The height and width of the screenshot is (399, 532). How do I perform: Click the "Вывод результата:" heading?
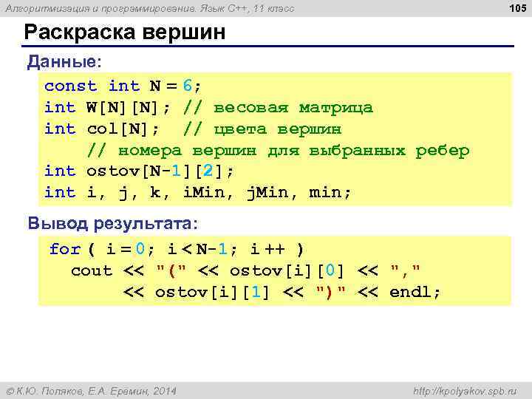112,223
